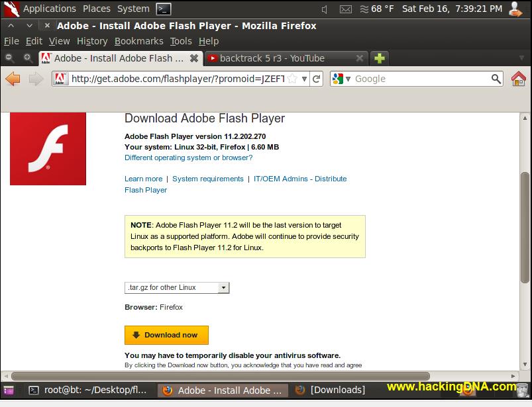Open the Help menu
Viewport: 532px width, 407px height.
[209, 41]
